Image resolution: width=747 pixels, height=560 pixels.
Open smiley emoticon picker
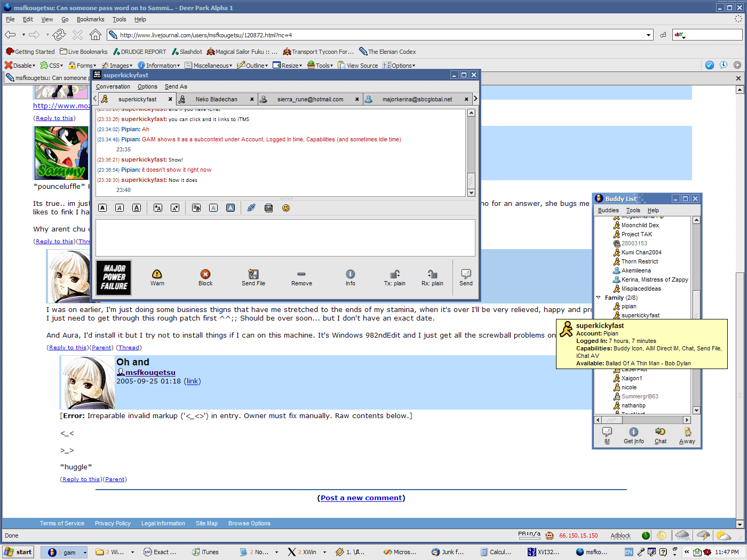click(286, 208)
